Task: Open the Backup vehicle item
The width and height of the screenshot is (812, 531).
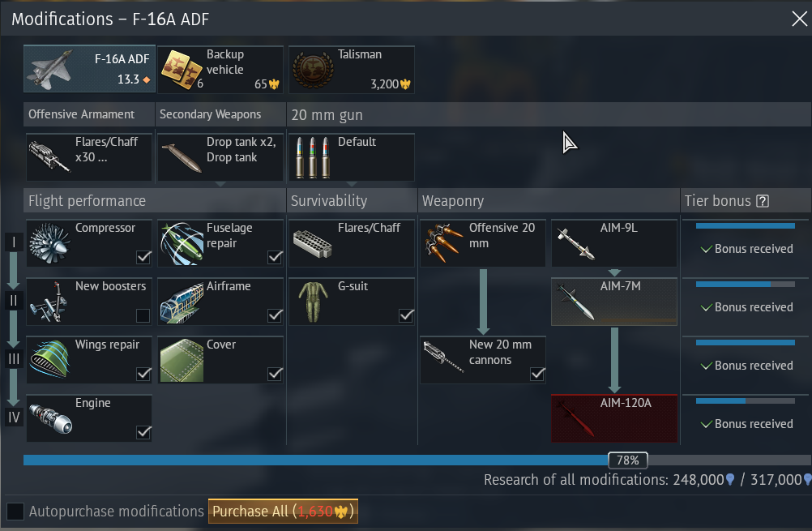Action: pos(220,70)
